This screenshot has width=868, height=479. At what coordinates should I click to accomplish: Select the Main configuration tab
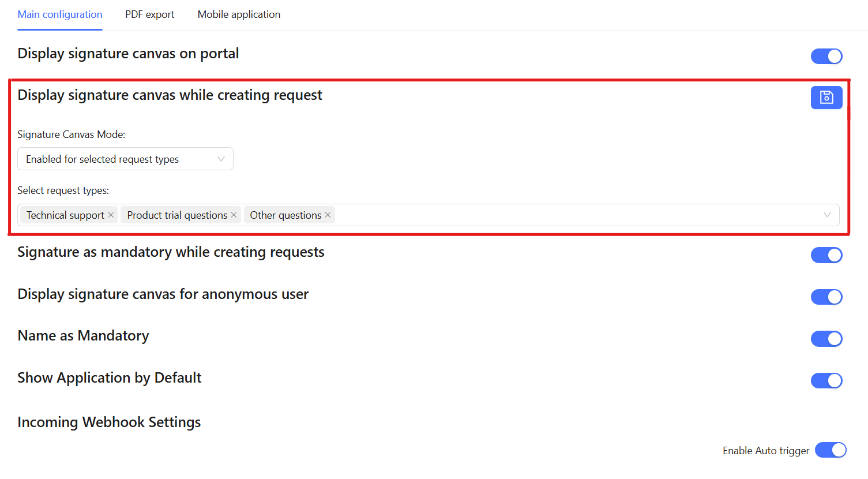click(x=60, y=14)
